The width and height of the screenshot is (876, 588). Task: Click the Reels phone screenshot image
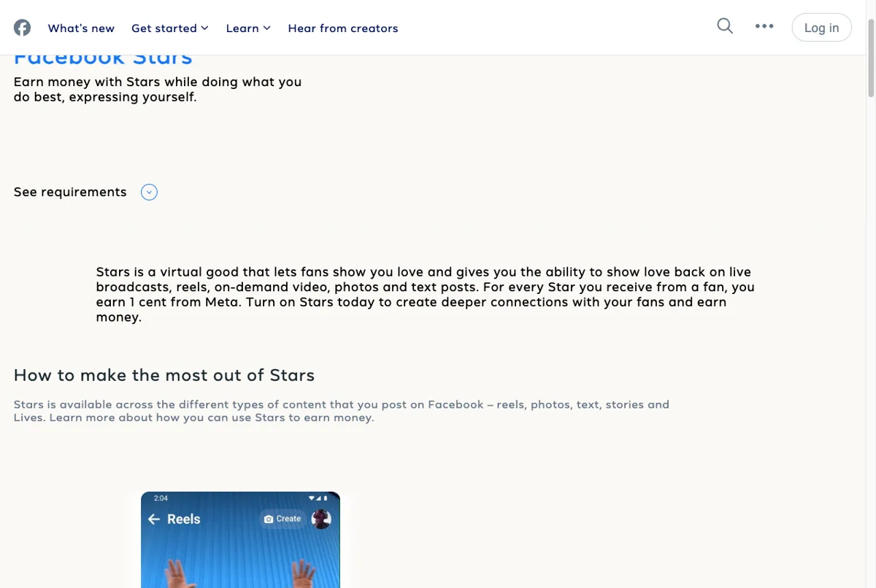pos(240,540)
